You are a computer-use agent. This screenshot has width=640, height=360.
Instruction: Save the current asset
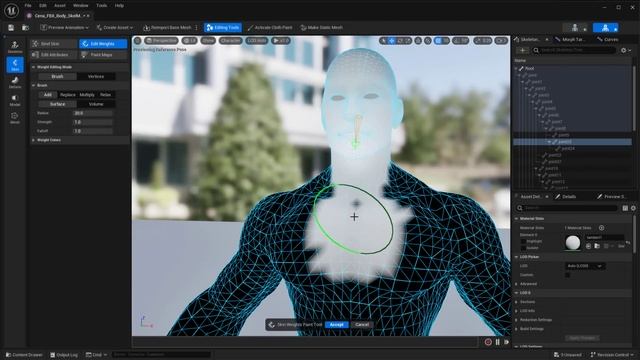[x=11, y=28]
